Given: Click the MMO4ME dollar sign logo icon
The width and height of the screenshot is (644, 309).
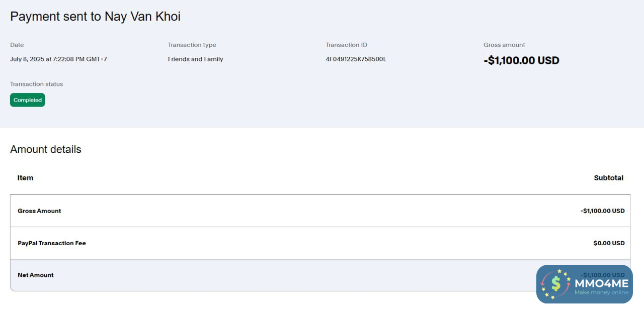Looking at the screenshot, I should pyautogui.click(x=555, y=284).
